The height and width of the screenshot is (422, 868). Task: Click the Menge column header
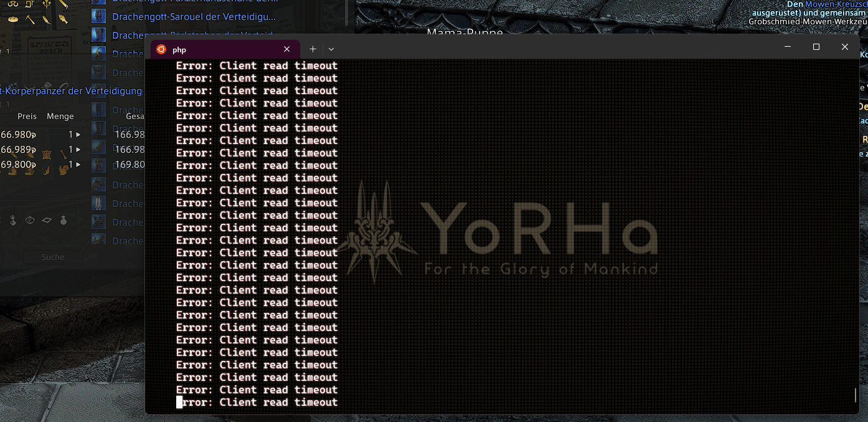click(60, 116)
